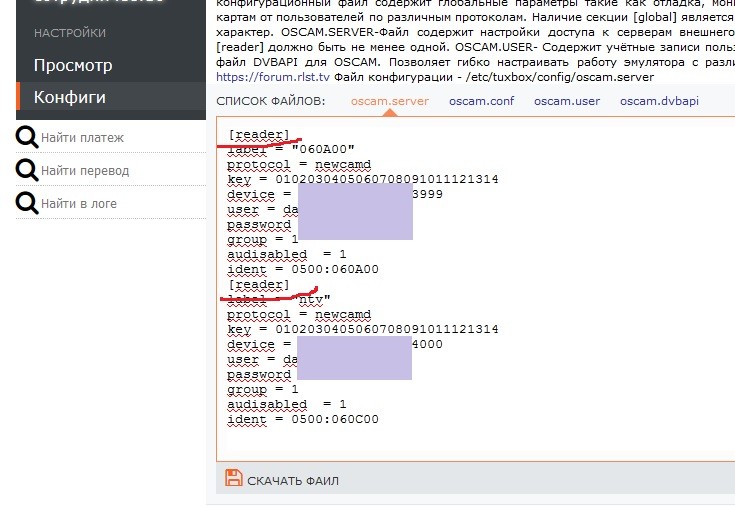Open the Найти перевод search link
The image size is (735, 506).
(x=85, y=171)
